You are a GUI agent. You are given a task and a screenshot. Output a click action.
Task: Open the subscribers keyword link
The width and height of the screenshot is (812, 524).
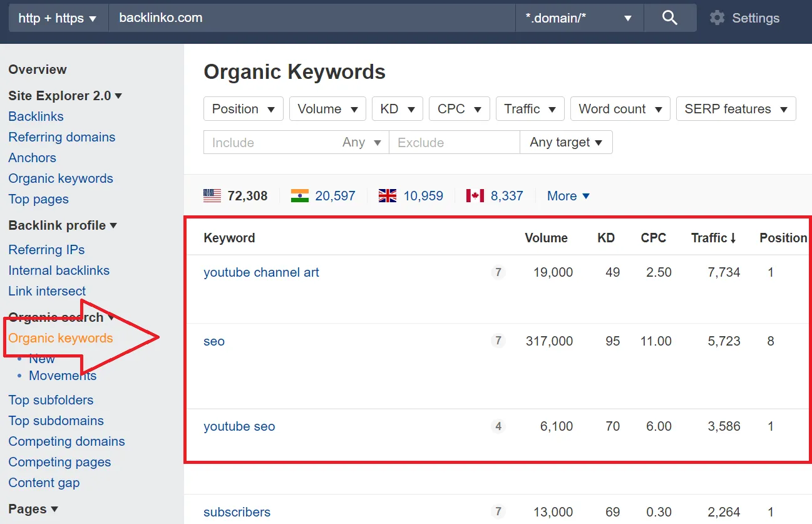click(x=237, y=512)
